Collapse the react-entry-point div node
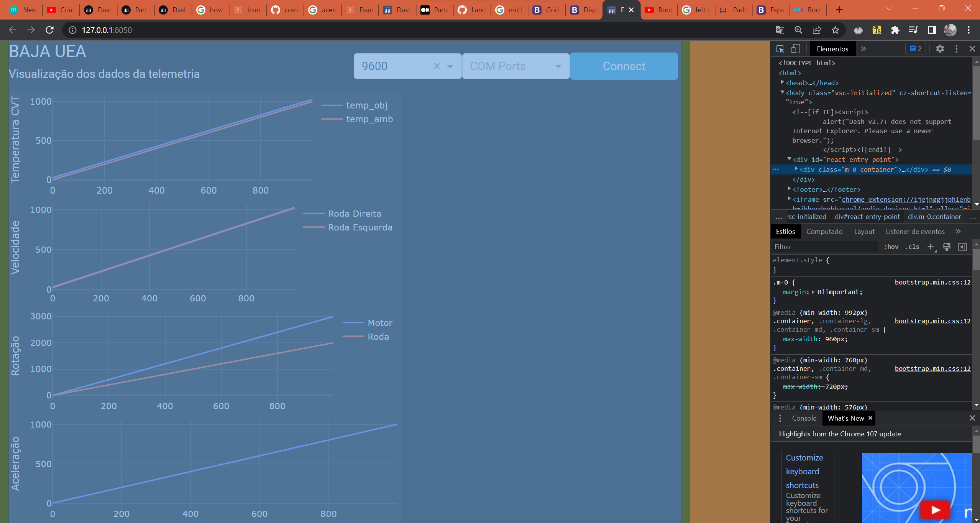 [x=789, y=159]
